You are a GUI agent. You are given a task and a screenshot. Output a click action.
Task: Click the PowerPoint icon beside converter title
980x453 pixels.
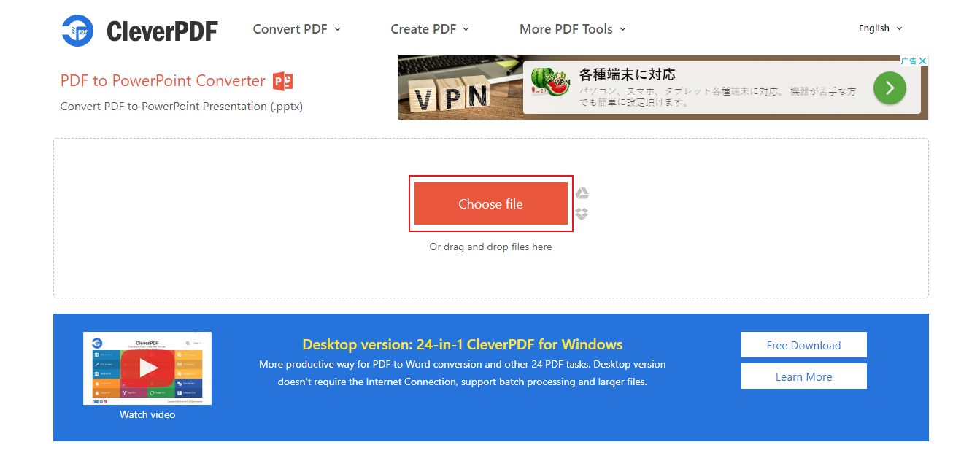point(283,81)
